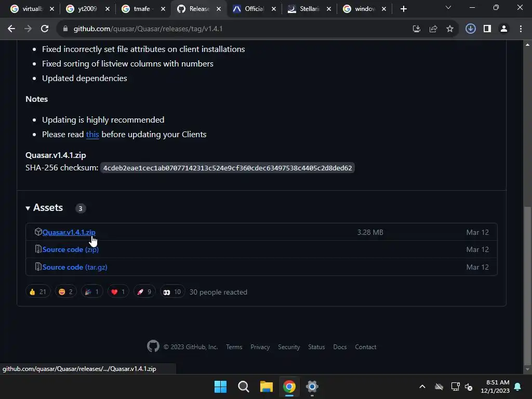This screenshot has height=399, width=532.
Task: Click the package icon beside Quasar.v1.4.1.zip
Action: click(x=38, y=232)
